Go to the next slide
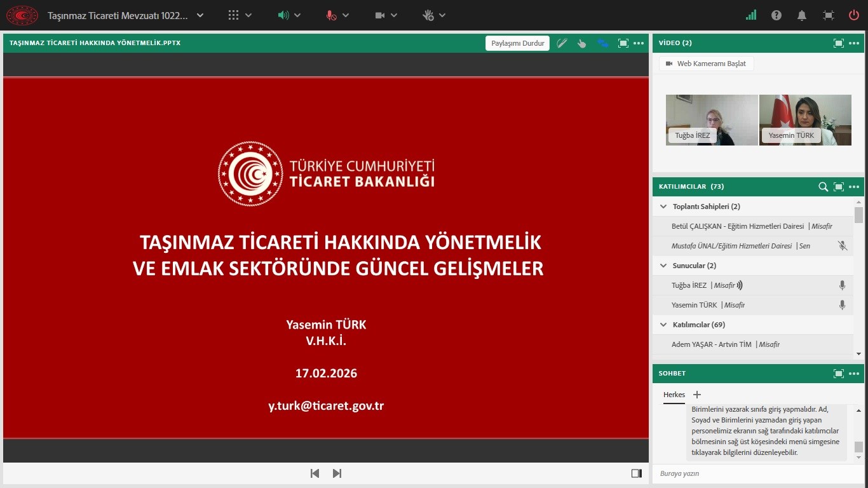Screen dimensions: 868x488 [337, 473]
